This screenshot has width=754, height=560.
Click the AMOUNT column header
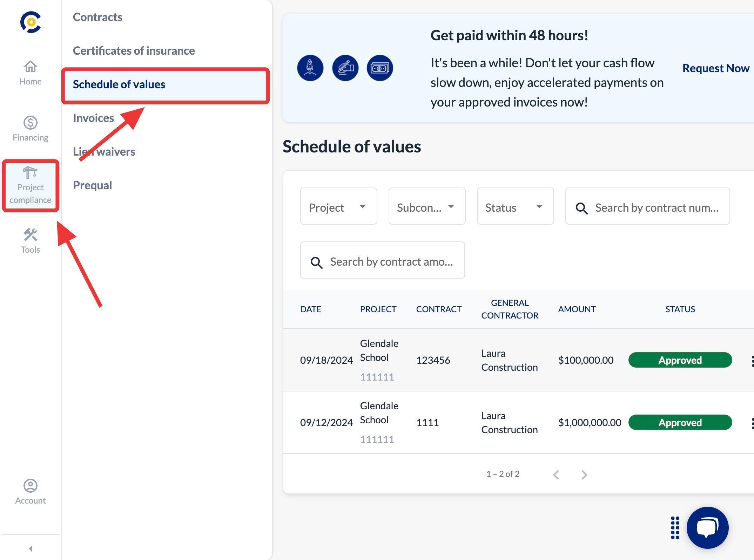[577, 309]
